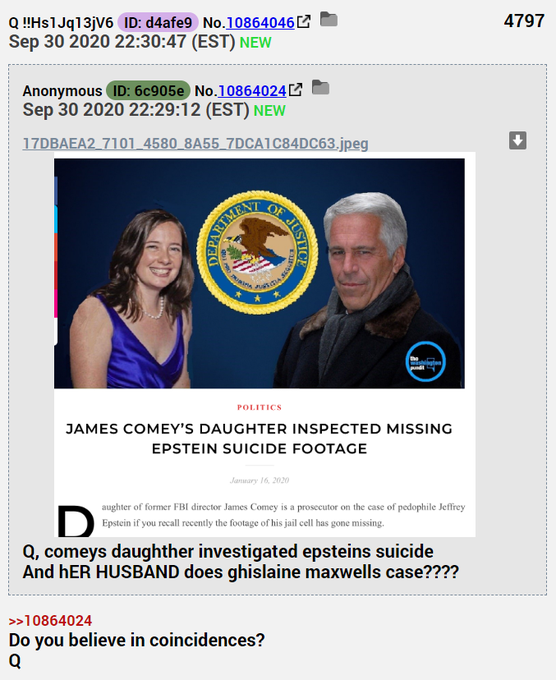The image size is (556, 680).
Task: Select Q drop number 4797
Action: point(524,21)
